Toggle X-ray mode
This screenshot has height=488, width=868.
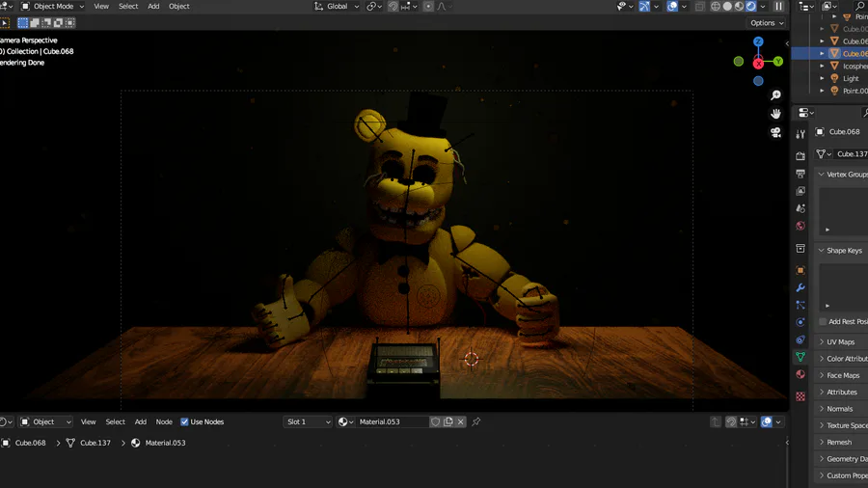point(700,6)
